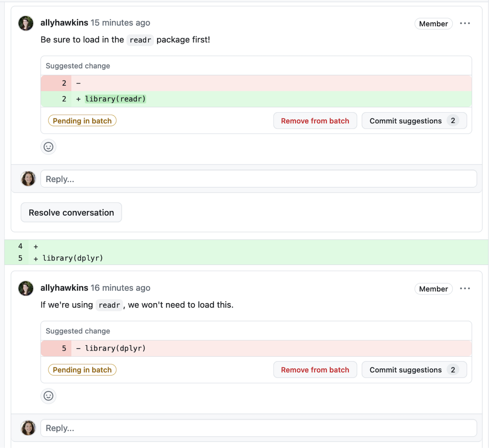This screenshot has width=496, height=448.
Task: Commit suggestions from the readr comment
Action: (x=414, y=121)
